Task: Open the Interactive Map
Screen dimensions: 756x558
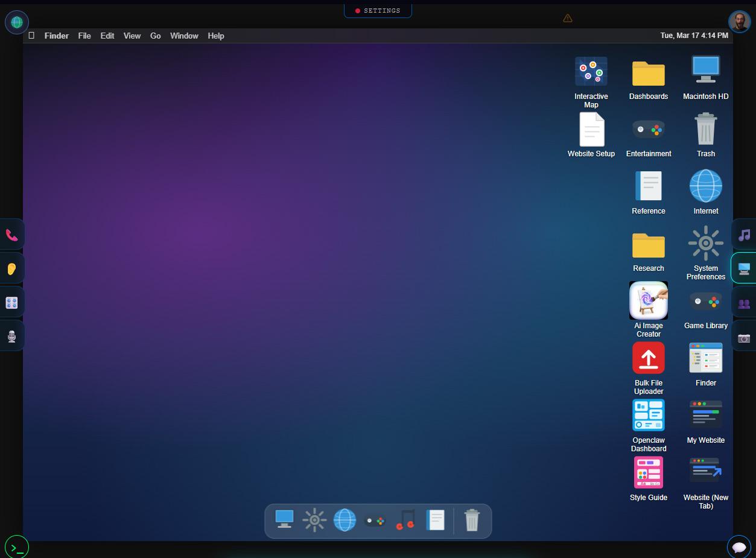Action: [591, 71]
